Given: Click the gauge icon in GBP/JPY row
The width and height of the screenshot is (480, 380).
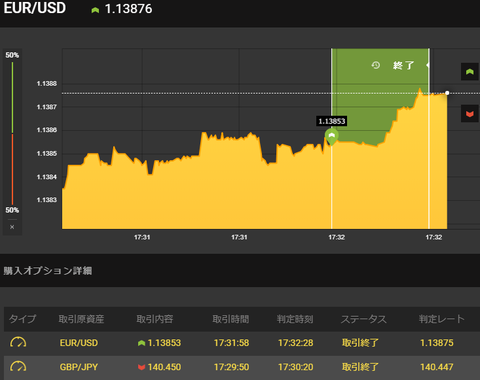Looking at the screenshot, I should (18, 367).
